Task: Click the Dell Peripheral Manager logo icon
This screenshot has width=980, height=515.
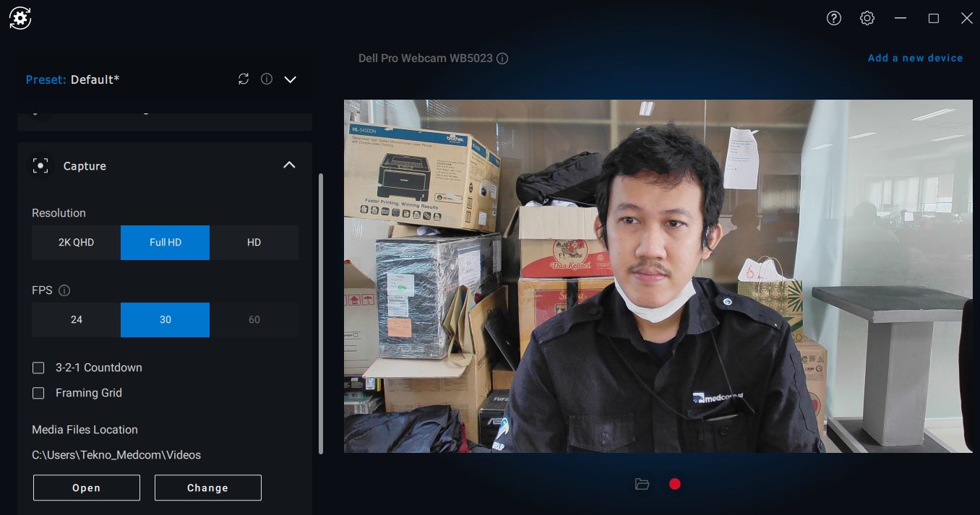Action: [x=20, y=19]
